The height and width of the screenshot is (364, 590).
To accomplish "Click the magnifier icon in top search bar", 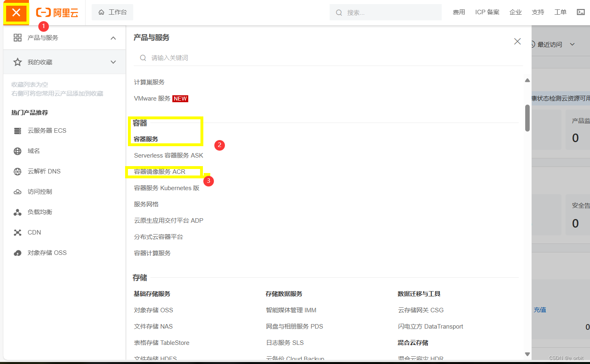I will (x=339, y=13).
